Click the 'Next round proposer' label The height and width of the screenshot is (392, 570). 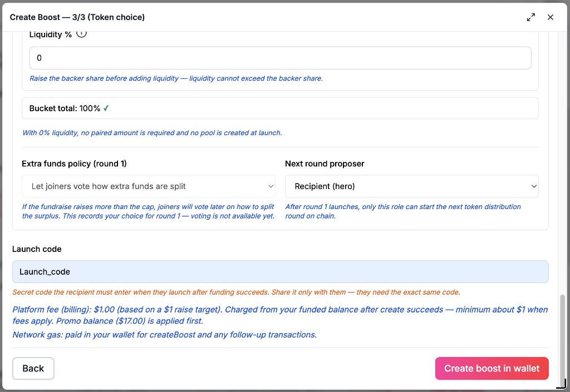click(x=325, y=163)
